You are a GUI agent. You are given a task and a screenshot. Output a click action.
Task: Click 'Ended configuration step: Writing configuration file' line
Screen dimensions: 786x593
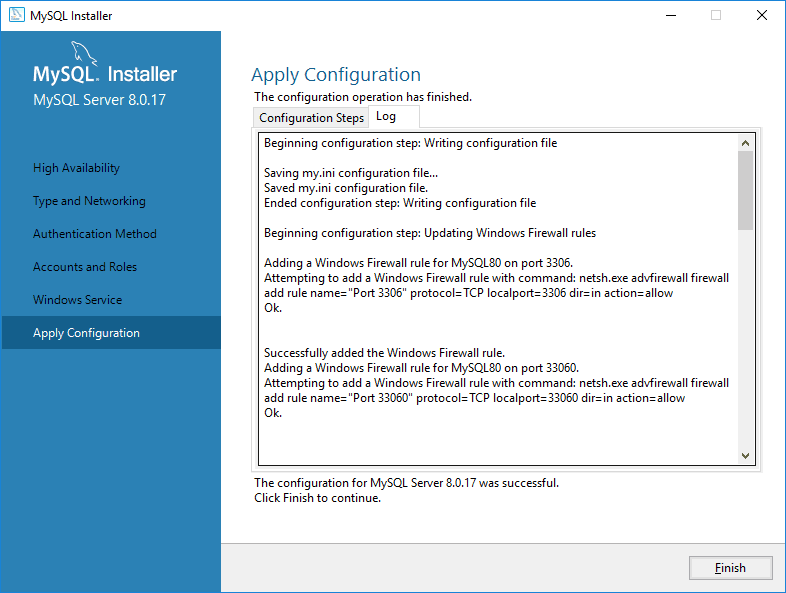(400, 203)
